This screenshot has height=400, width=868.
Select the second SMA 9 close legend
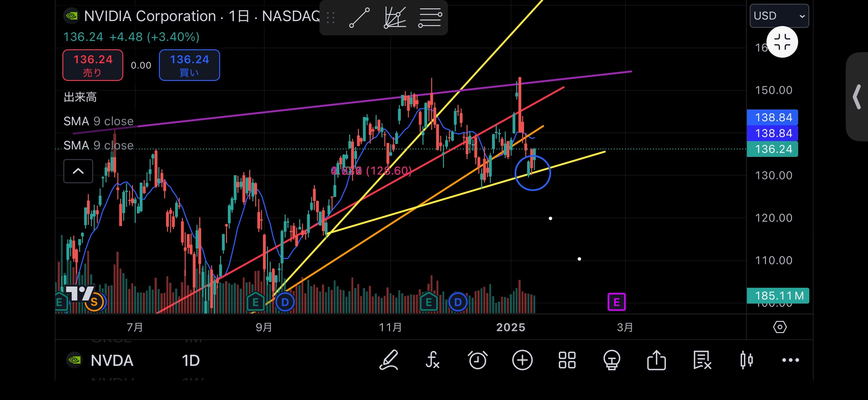tap(99, 145)
